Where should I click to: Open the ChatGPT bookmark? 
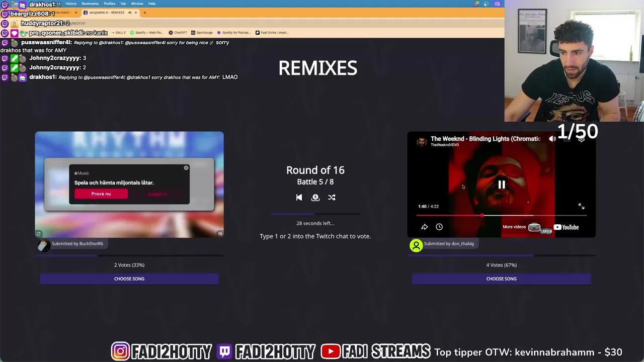tap(178, 33)
